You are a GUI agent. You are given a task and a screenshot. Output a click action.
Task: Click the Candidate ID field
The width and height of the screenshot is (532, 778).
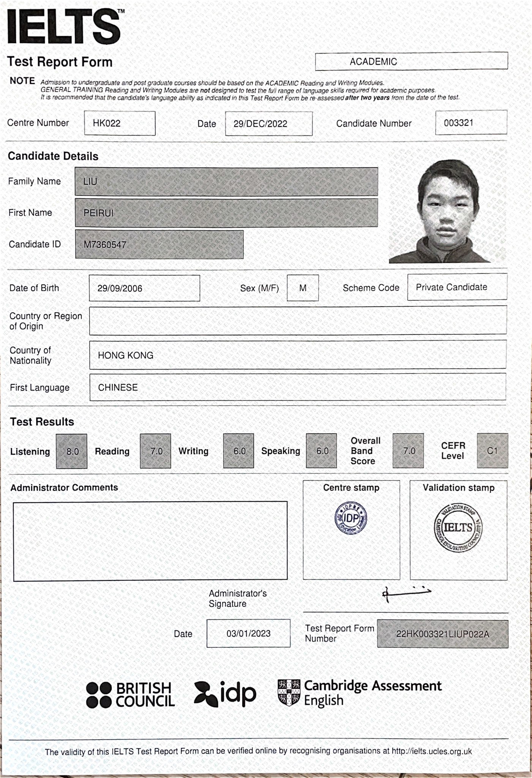(159, 245)
